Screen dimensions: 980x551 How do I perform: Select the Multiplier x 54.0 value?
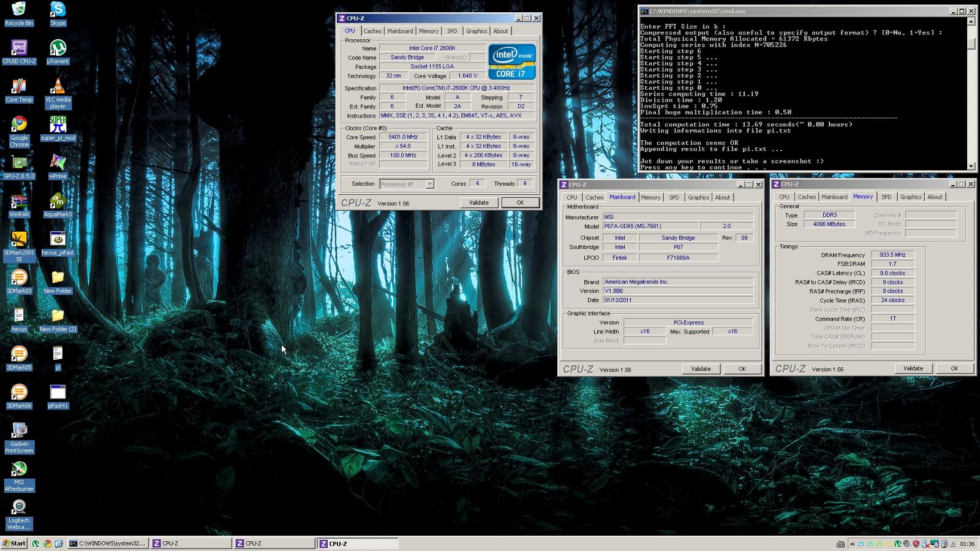[x=403, y=146]
